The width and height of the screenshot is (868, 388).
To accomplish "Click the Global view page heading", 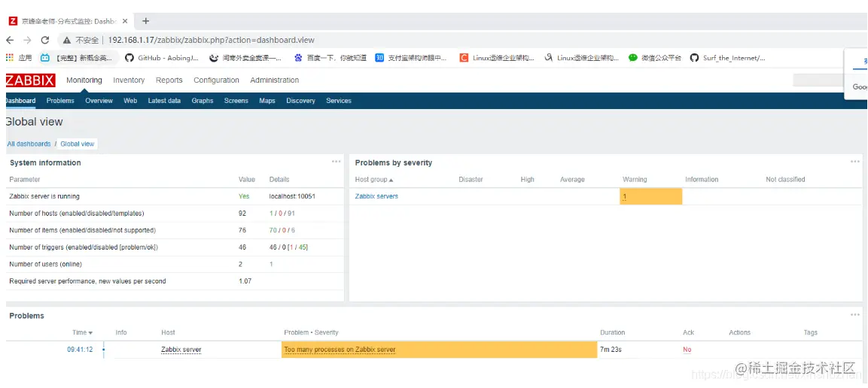I will (34, 122).
